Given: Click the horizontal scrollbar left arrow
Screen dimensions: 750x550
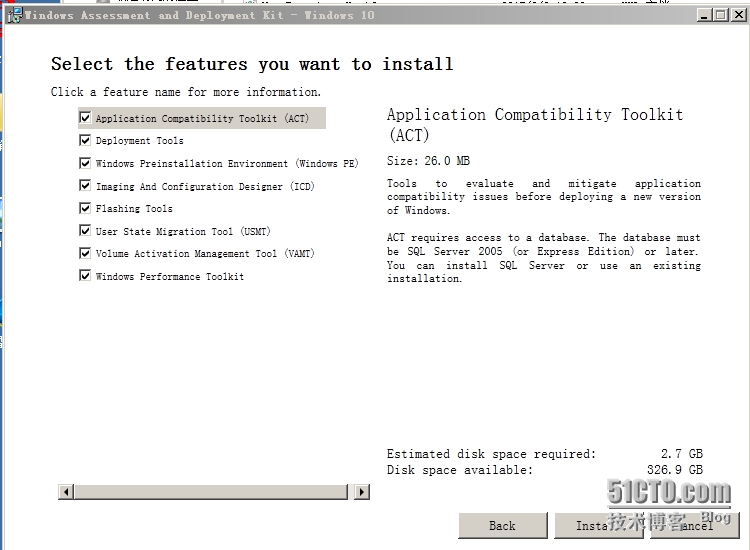Looking at the screenshot, I should click(66, 492).
